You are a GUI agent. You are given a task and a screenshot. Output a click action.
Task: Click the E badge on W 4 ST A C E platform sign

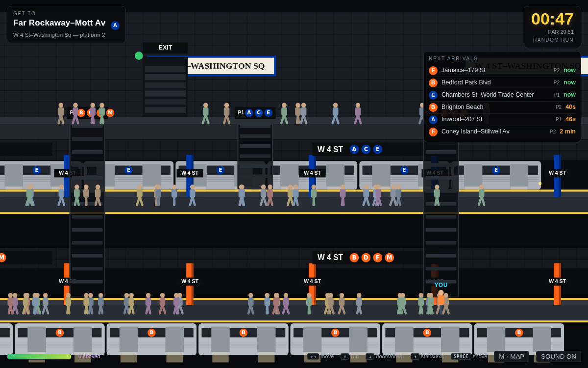click(378, 149)
